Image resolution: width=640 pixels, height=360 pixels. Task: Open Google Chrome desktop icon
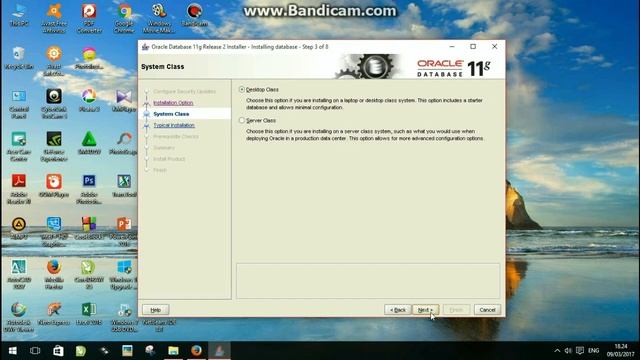(x=124, y=18)
